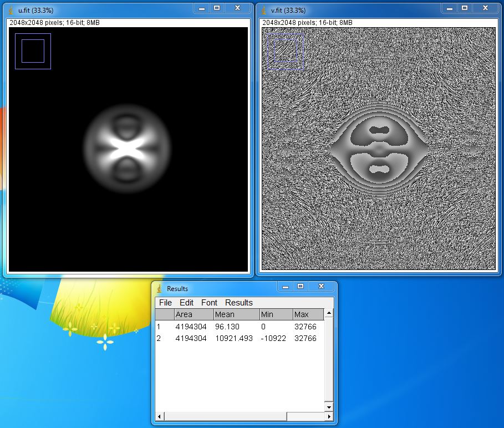Image resolution: width=504 pixels, height=428 pixels.
Task: Click the Results scroll up arrow
Action: 329,313
